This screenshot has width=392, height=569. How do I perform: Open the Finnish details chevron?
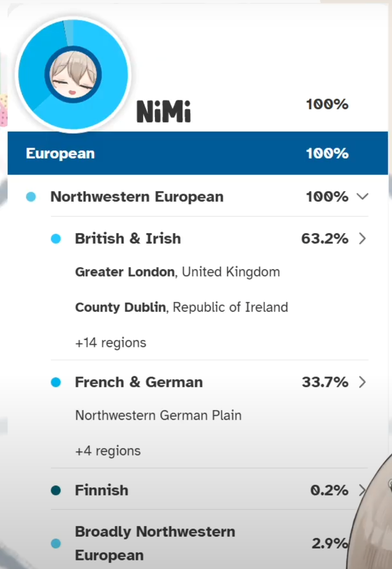pyautogui.click(x=362, y=490)
